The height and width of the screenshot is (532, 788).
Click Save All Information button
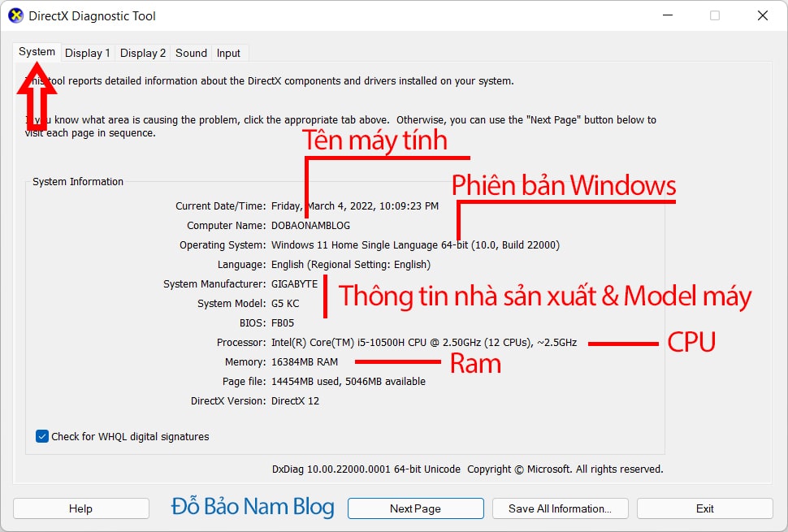pos(560,508)
